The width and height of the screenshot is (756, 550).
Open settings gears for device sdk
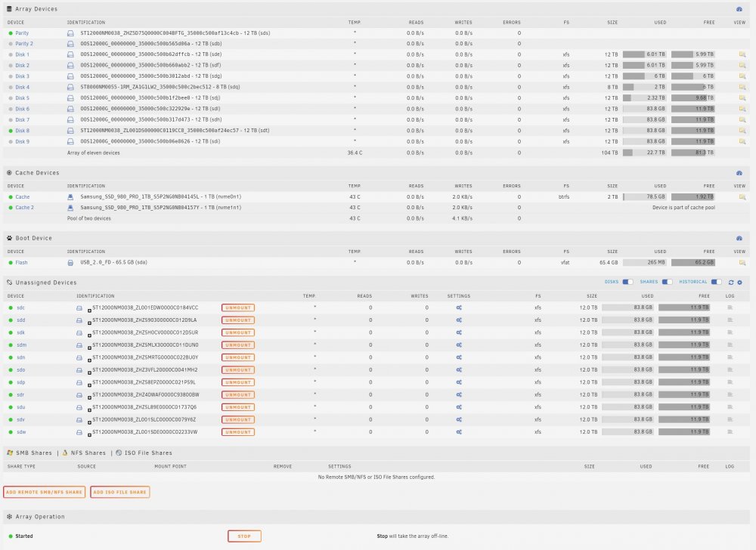tap(459, 332)
